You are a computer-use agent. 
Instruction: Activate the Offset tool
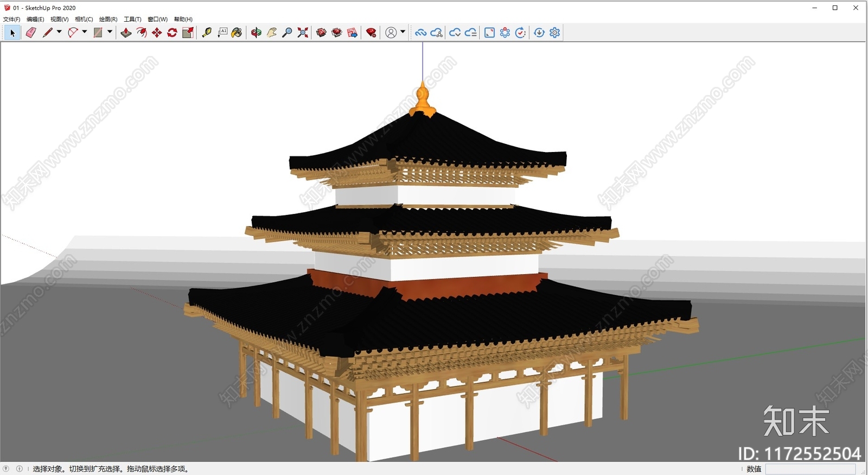click(141, 33)
